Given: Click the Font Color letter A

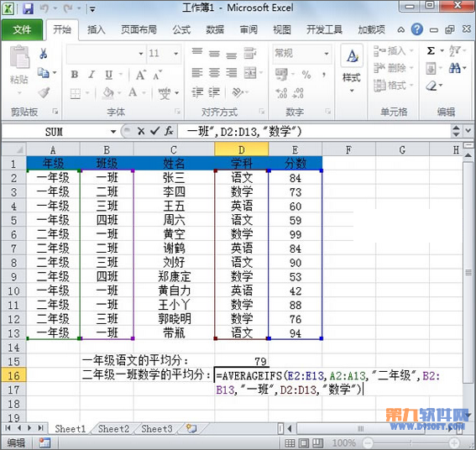Looking at the screenshot, I should tap(133, 92).
